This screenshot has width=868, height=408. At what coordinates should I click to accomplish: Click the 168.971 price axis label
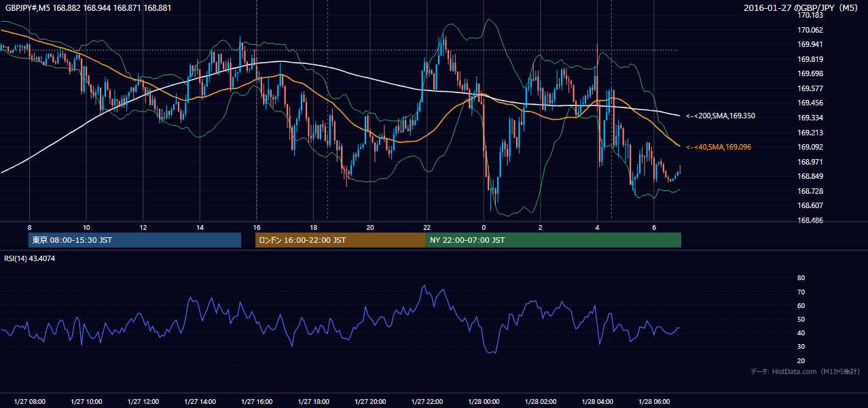tap(810, 162)
